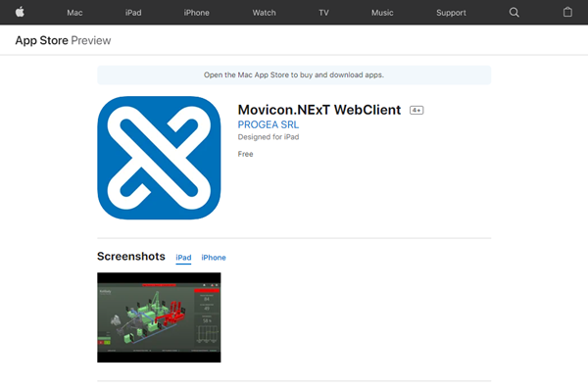Open the shopping bag icon
Viewport: 588px width, 387px height.
click(567, 12)
